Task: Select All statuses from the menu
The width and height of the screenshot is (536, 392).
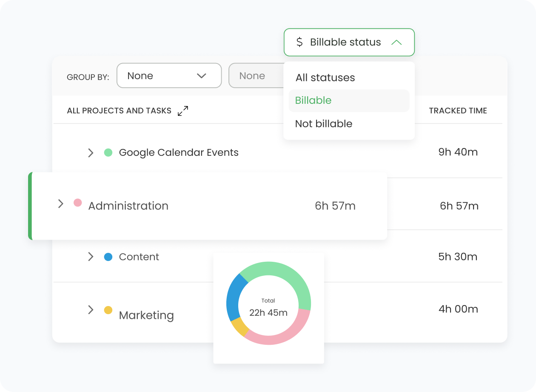Action: (x=325, y=77)
